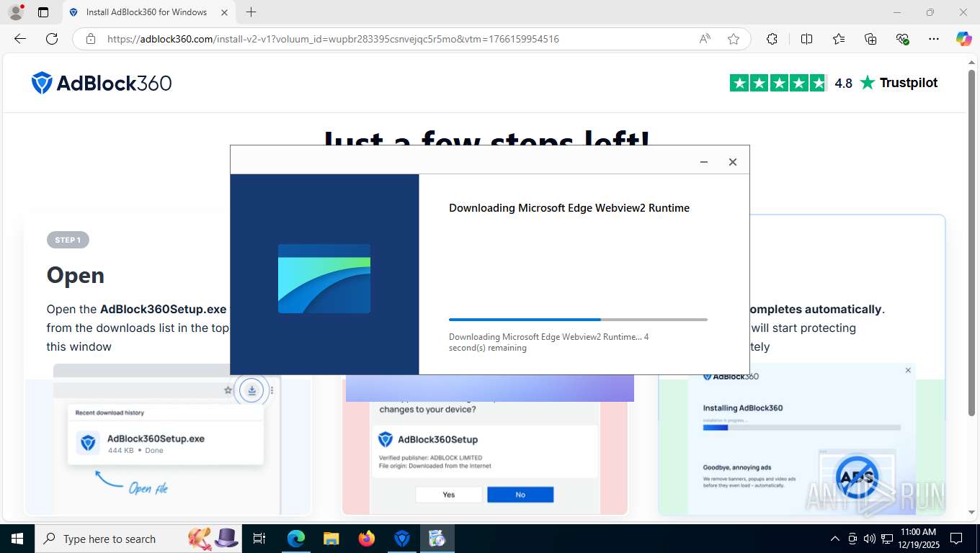This screenshot has width=980, height=553.
Task: View site information lock icon
Action: [90, 39]
